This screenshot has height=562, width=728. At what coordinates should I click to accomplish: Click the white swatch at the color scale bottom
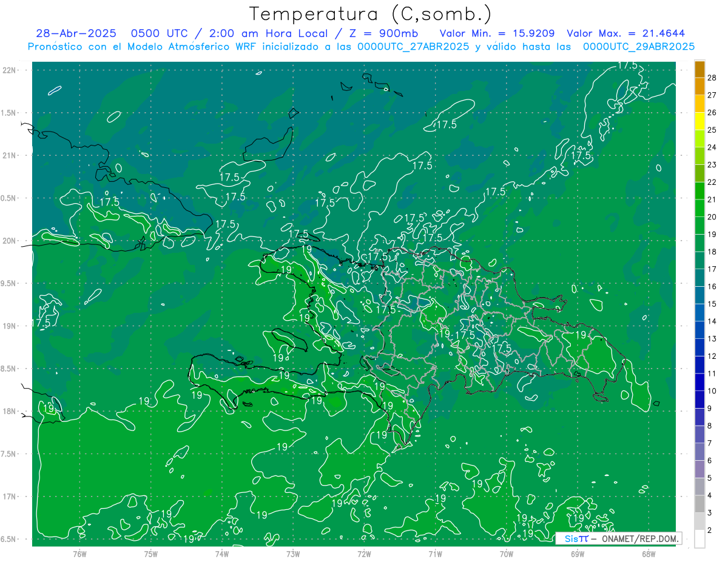(x=699, y=539)
